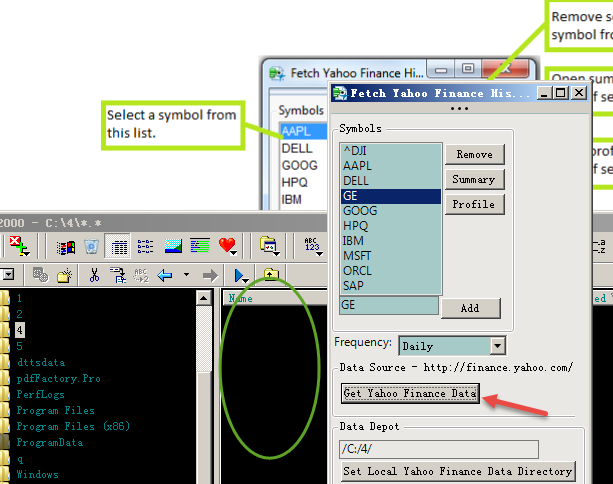Click the scissors cut icon
The image size is (613, 484).
(x=94, y=275)
